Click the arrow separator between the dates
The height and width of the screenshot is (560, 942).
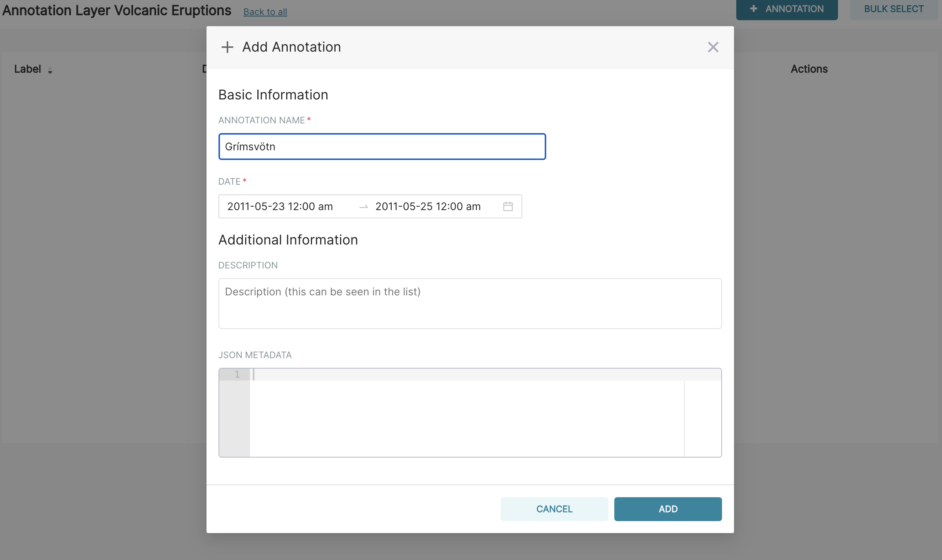(363, 207)
